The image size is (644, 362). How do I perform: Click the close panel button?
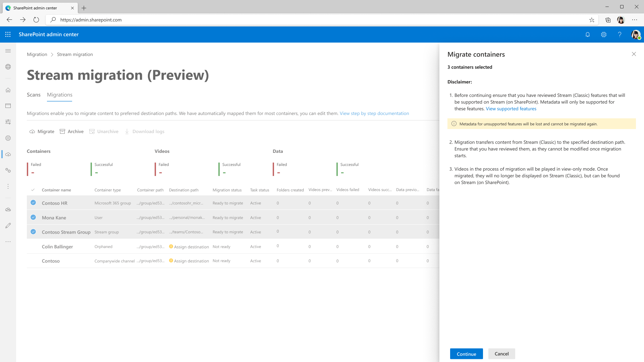634,54
